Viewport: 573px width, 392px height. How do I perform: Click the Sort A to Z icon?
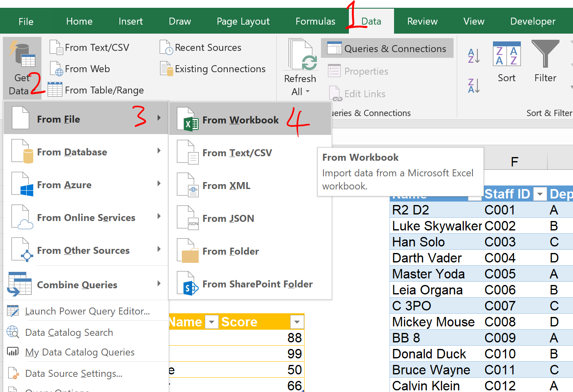coord(474,55)
